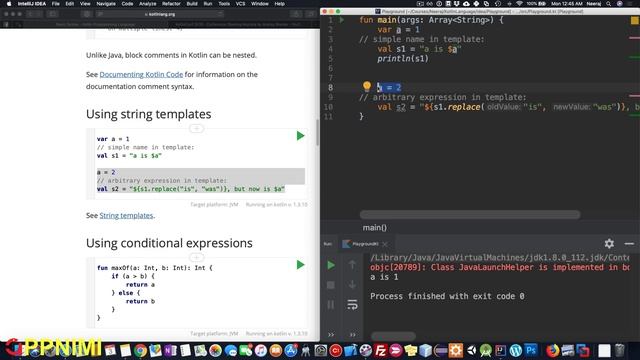Open the Documenting Kotlin Code link
640x360 pixels.
tap(141, 74)
